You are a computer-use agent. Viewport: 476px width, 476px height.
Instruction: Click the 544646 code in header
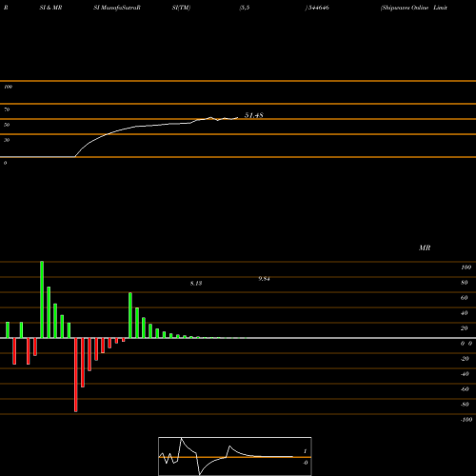(x=318, y=8)
